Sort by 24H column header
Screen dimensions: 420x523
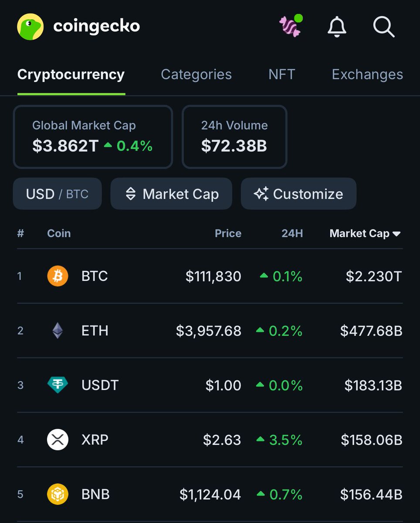[x=292, y=233]
